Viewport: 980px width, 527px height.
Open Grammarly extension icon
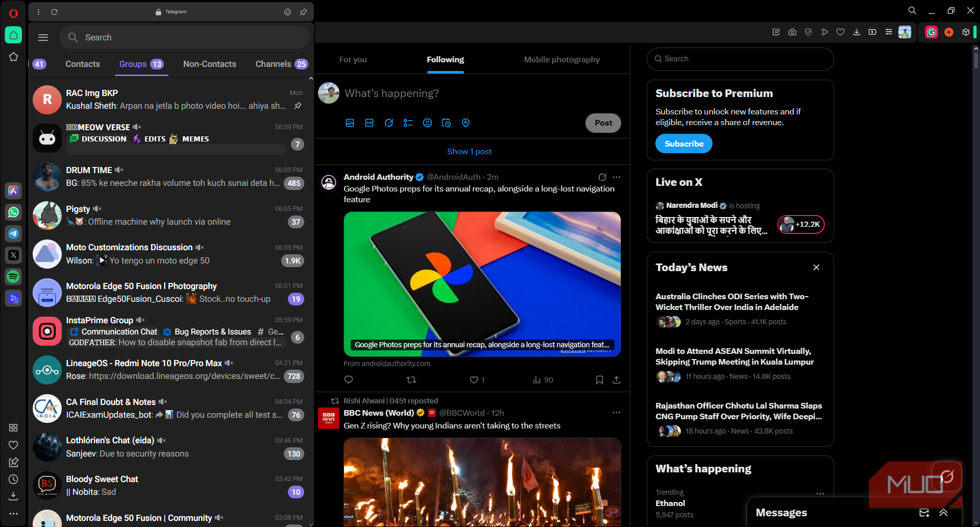(x=932, y=32)
